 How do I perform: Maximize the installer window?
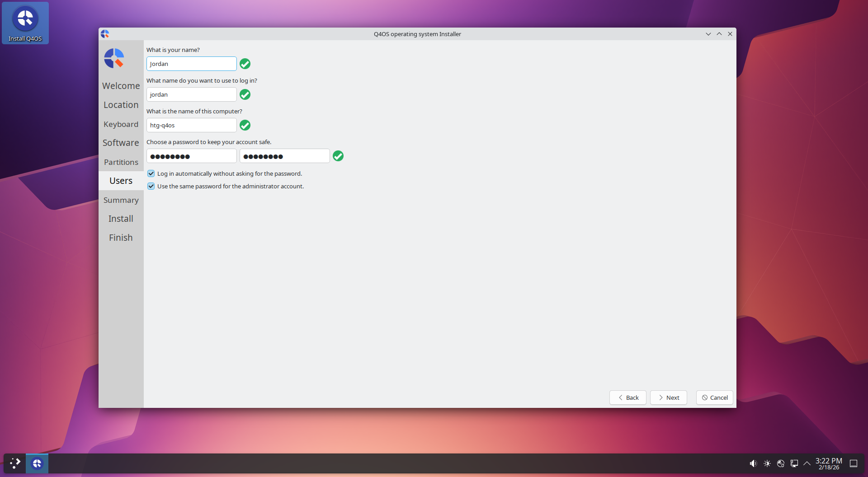pos(719,34)
